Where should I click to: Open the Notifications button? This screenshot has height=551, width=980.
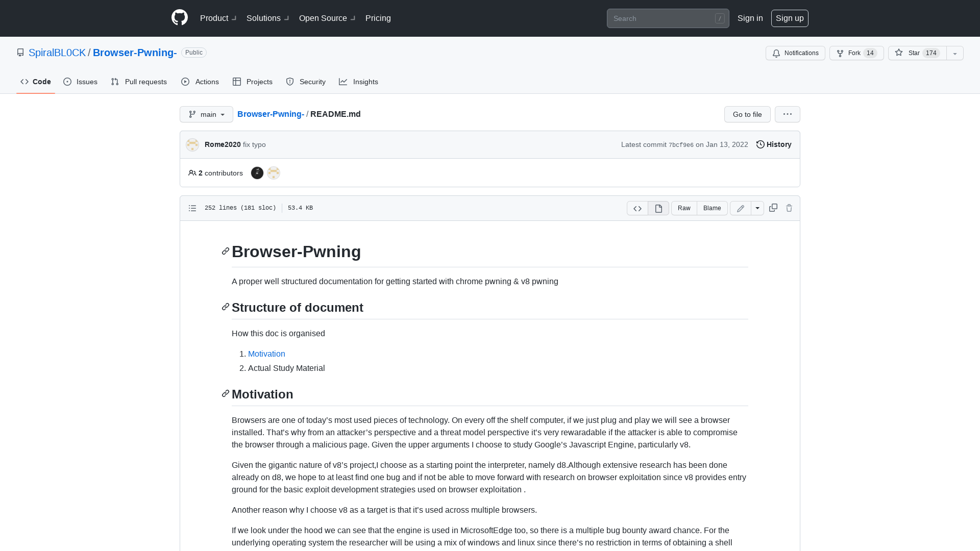[795, 53]
